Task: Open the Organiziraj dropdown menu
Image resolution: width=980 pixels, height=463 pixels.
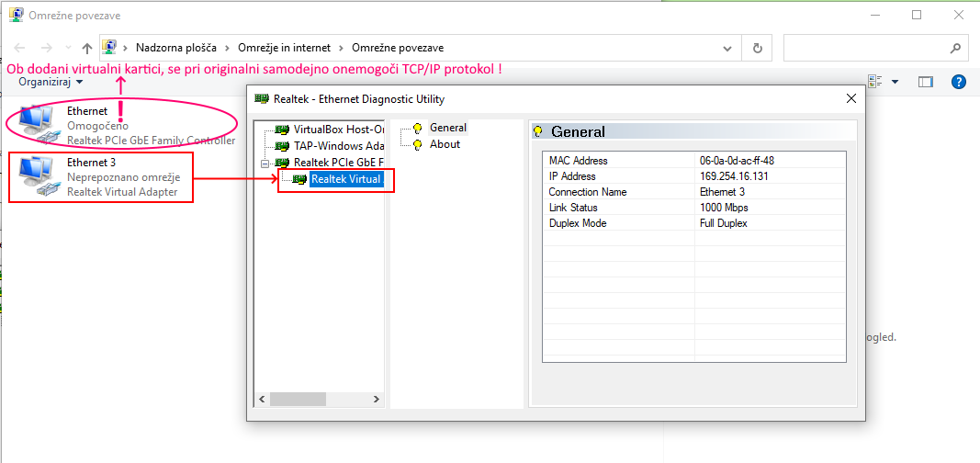Action: pos(51,81)
